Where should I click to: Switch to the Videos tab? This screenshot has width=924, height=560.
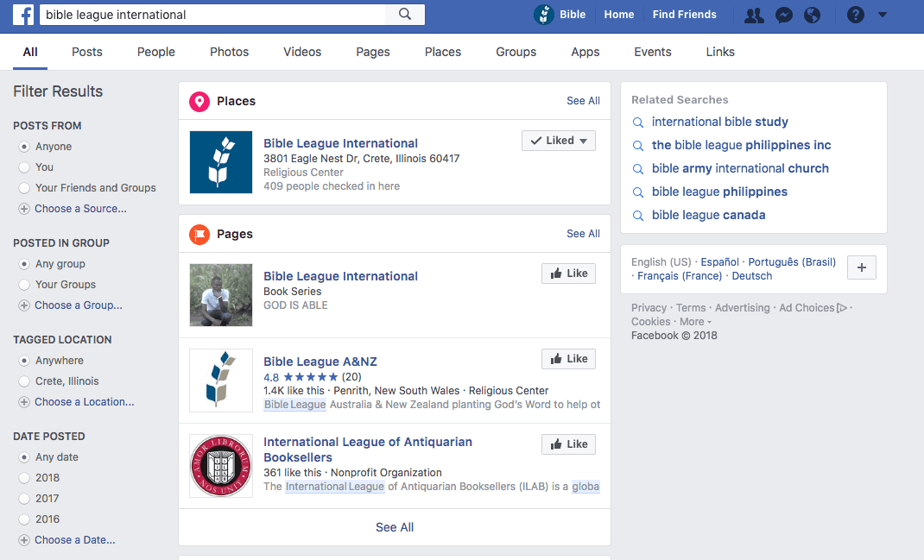click(302, 52)
